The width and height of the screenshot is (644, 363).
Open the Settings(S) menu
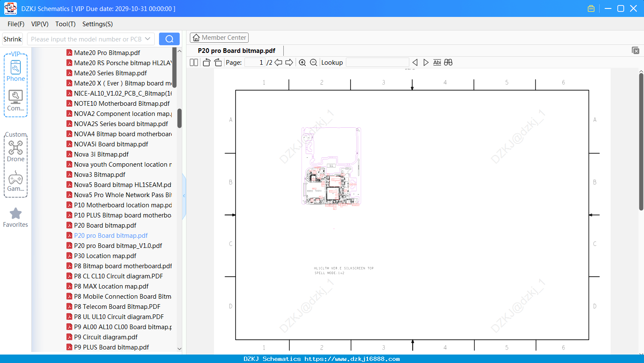[98, 24]
